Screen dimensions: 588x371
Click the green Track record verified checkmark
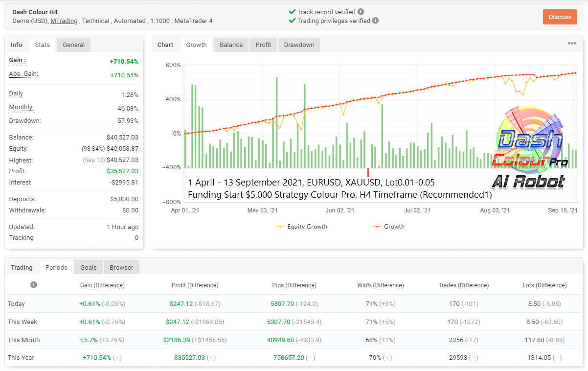(x=292, y=12)
